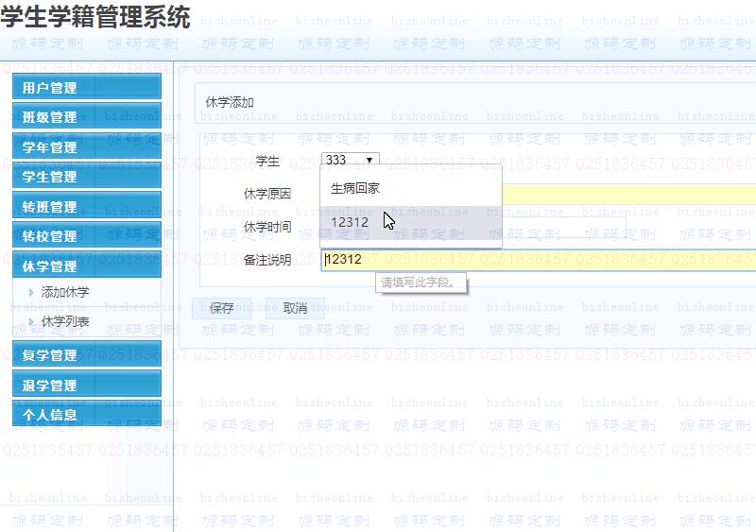Open the 退学管理 menu section
756x532 pixels.
(x=87, y=384)
